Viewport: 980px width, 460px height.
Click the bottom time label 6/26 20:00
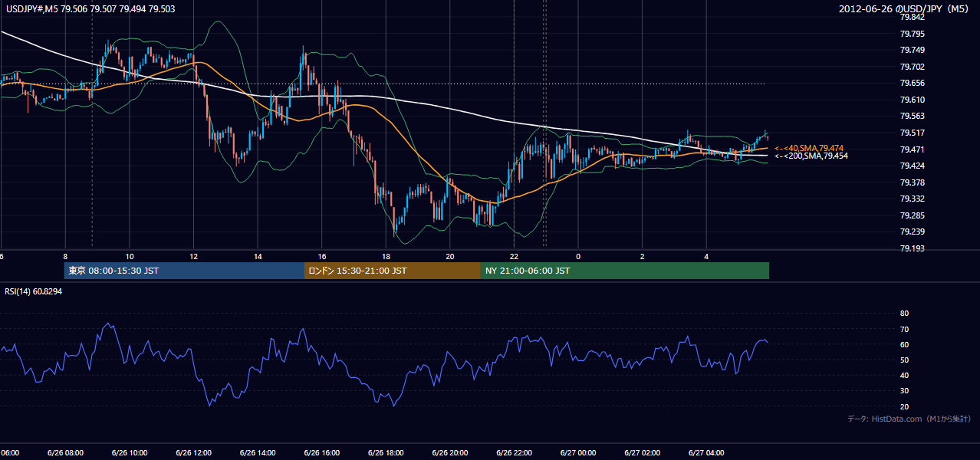(x=450, y=453)
